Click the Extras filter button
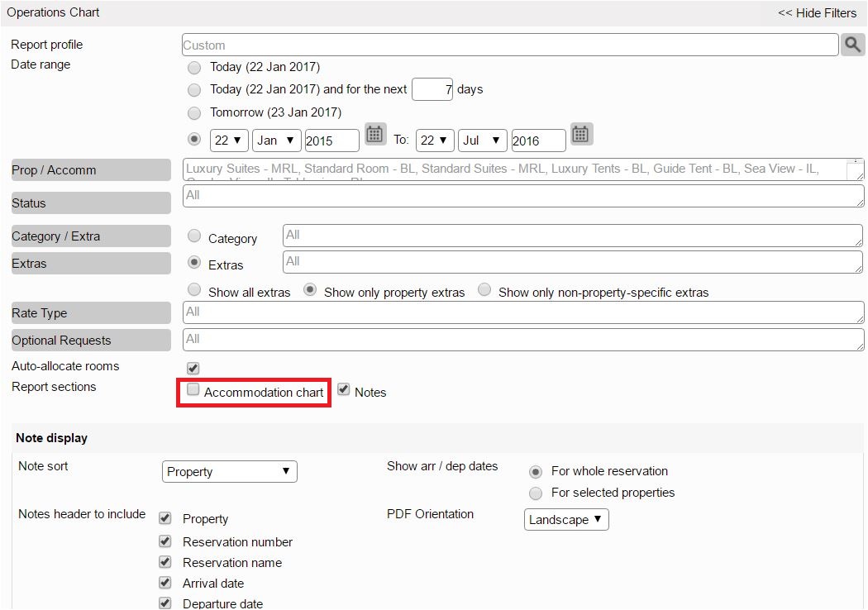The height and width of the screenshot is (610, 868). (91, 264)
